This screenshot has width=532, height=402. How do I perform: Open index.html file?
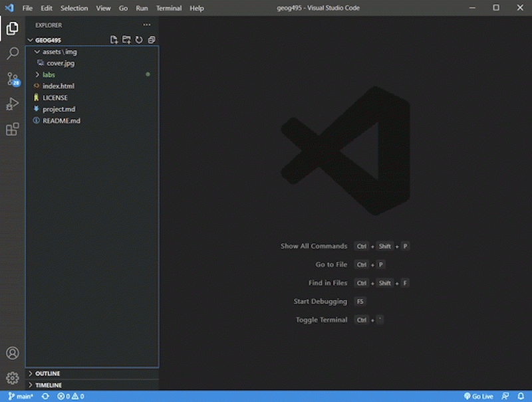pos(58,86)
